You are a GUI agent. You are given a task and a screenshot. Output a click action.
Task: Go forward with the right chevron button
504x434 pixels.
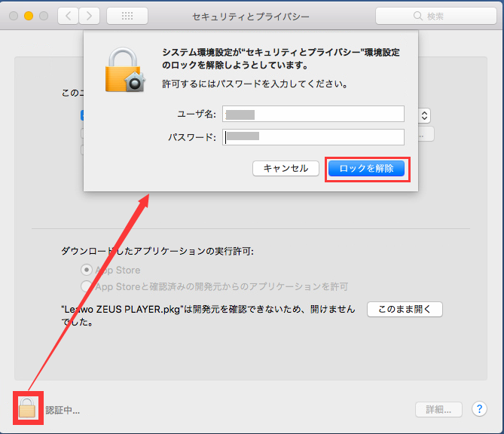coord(89,16)
